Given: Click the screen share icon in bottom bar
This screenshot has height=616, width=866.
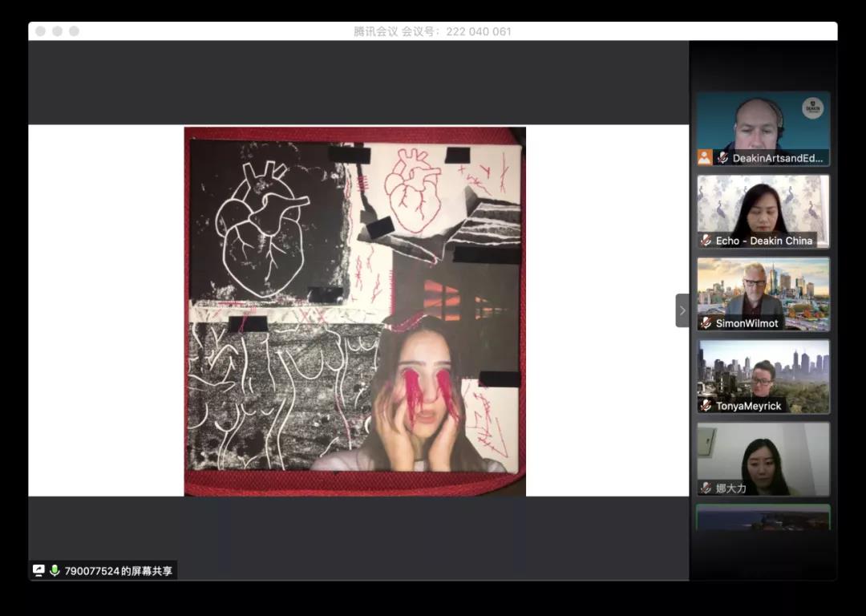Looking at the screenshot, I should 38,571.
